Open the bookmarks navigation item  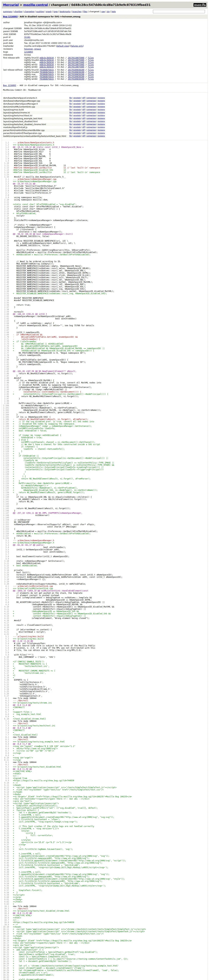pyautogui.click(x=65, y=12)
